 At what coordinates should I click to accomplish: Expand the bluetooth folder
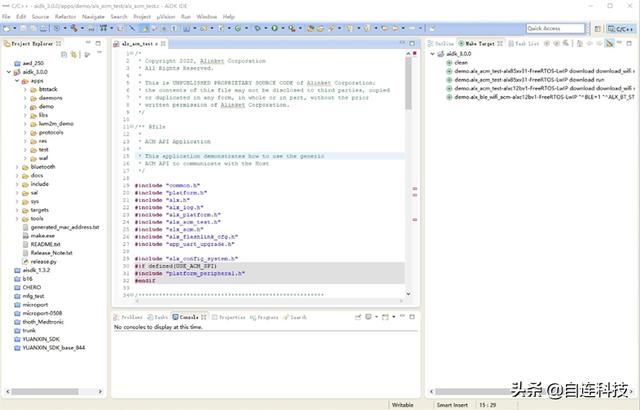click(18, 167)
